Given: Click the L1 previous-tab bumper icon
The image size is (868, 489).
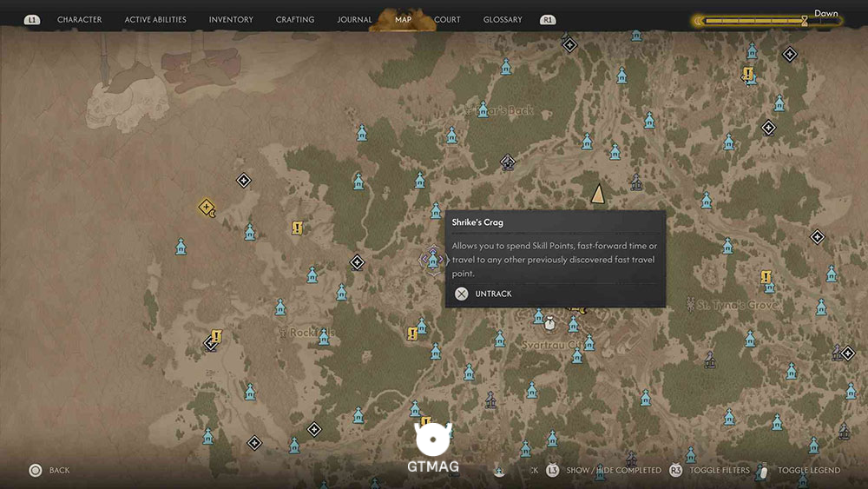Looking at the screenshot, I should click(x=32, y=20).
